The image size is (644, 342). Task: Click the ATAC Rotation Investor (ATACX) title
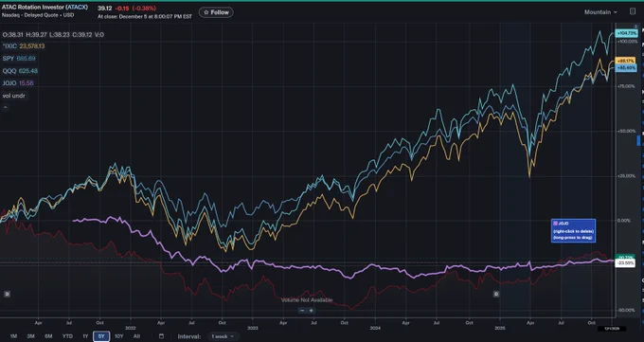pos(45,8)
